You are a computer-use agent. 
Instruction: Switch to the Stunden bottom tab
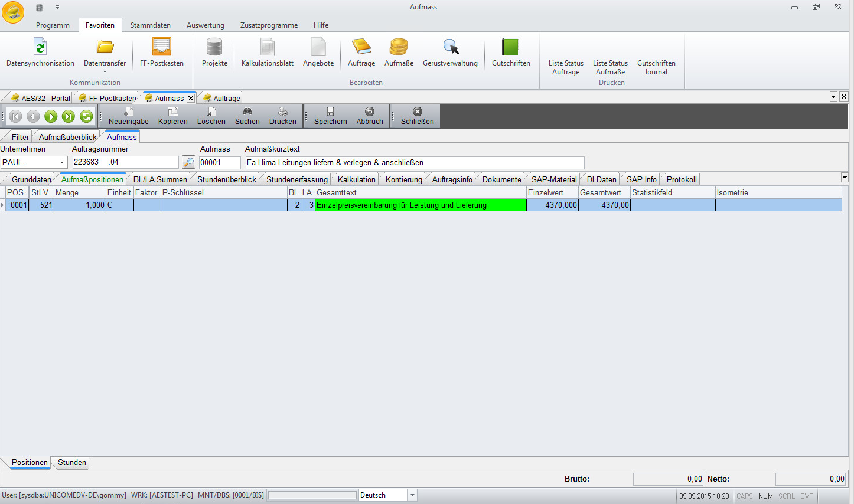tap(72, 462)
